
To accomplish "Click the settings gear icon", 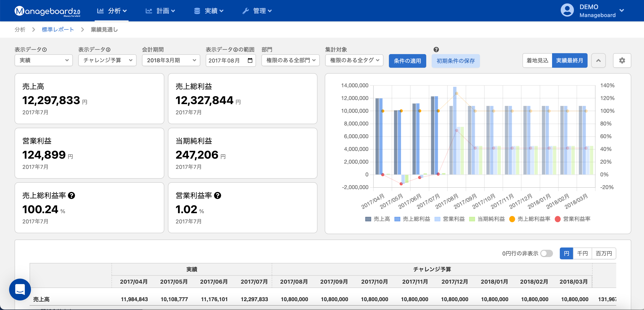I will [622, 60].
